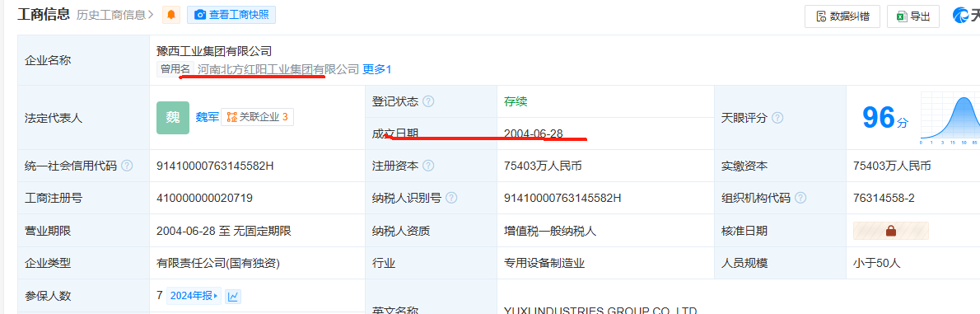980x314 pixels.
Task: Click help icon beside 统一社会信用代码
Action: pyautogui.click(x=127, y=166)
